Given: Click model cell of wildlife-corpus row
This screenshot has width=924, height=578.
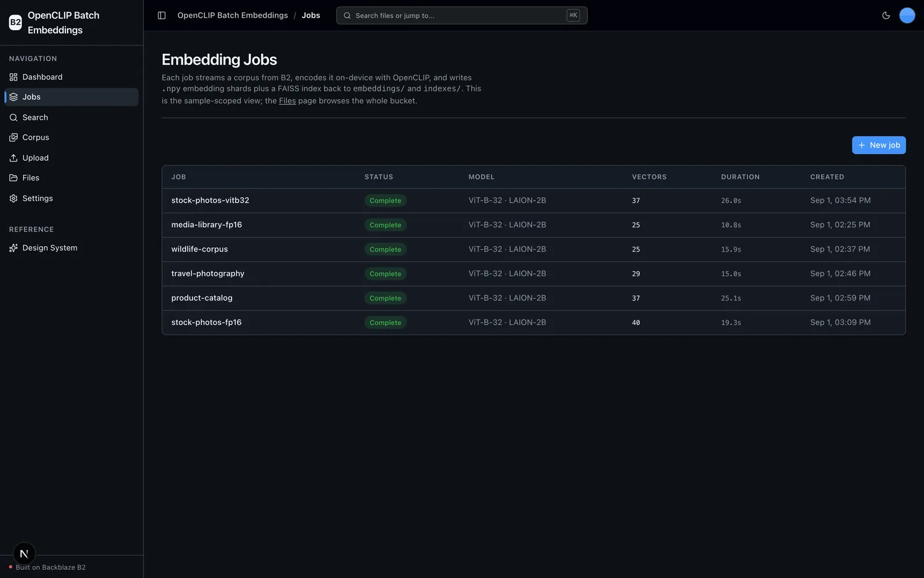Looking at the screenshot, I should click(507, 249).
